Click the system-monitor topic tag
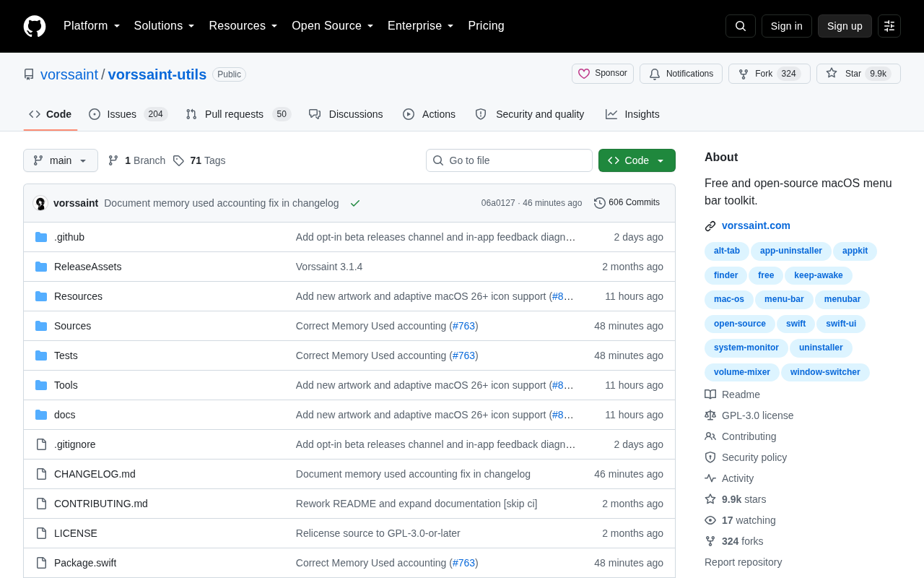 (746, 348)
